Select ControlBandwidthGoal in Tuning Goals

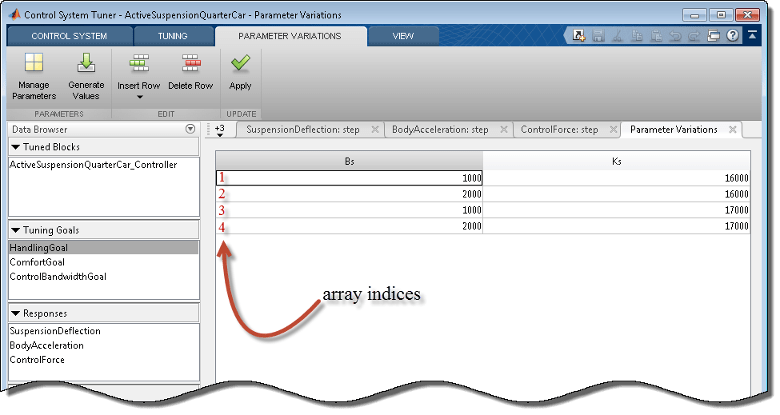pos(58,277)
